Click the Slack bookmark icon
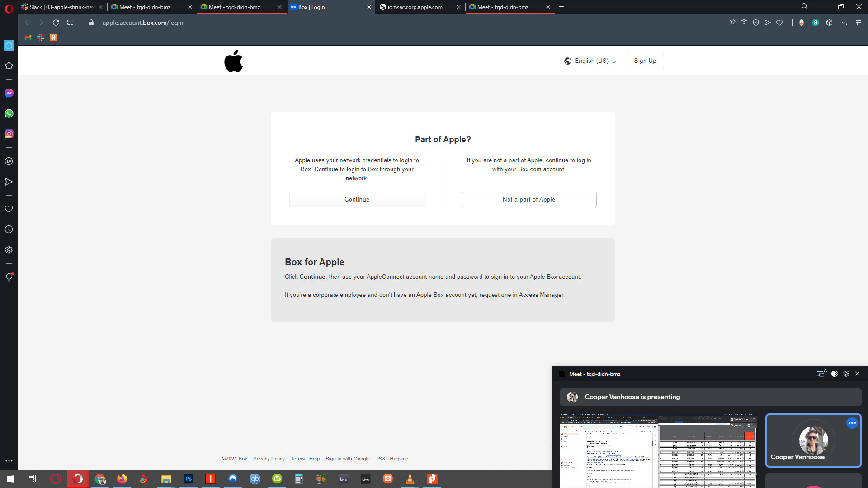868x488 pixels. pos(41,38)
